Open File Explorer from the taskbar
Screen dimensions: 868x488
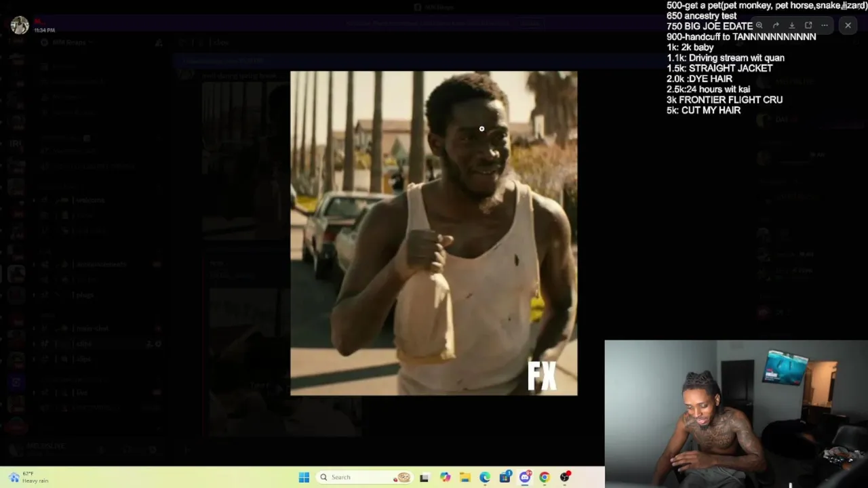pyautogui.click(x=465, y=477)
